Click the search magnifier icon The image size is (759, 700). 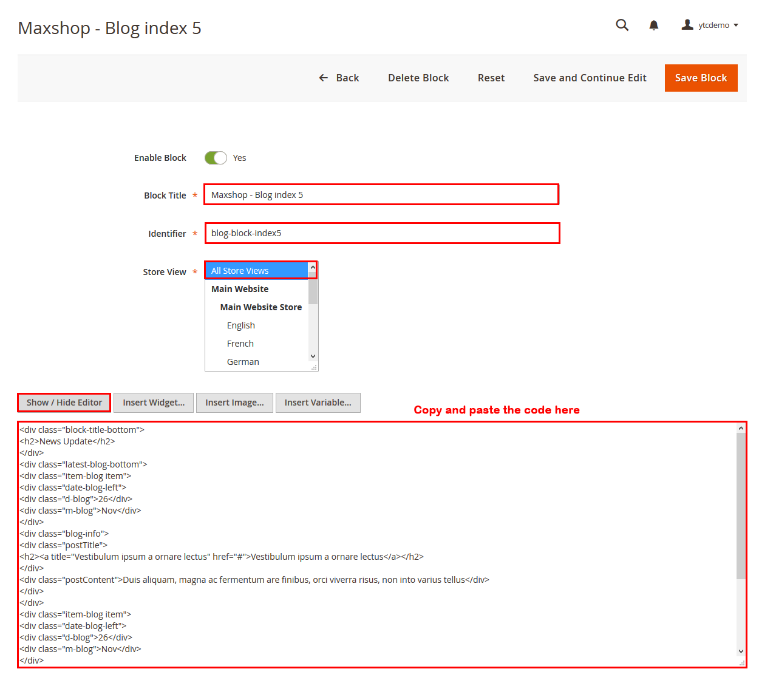pyautogui.click(x=622, y=25)
